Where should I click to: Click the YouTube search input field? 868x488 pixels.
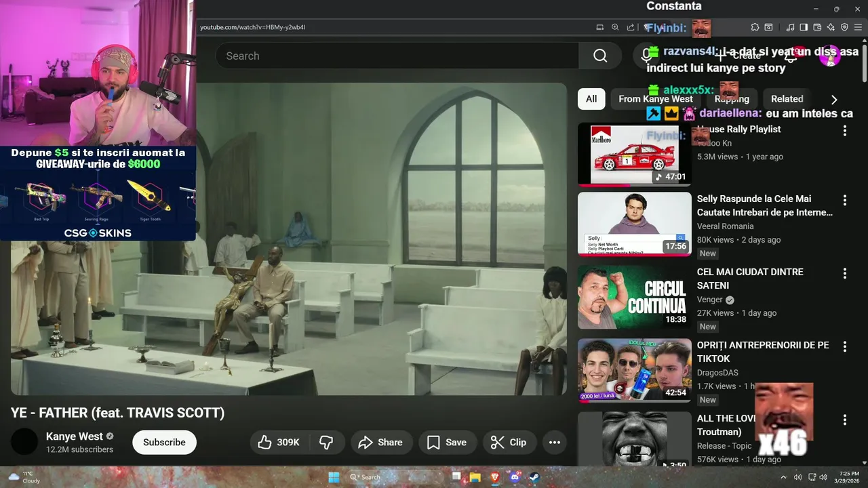click(x=397, y=56)
